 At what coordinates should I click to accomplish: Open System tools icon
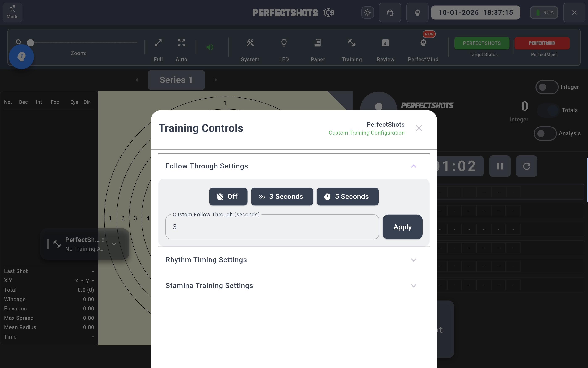(x=250, y=43)
